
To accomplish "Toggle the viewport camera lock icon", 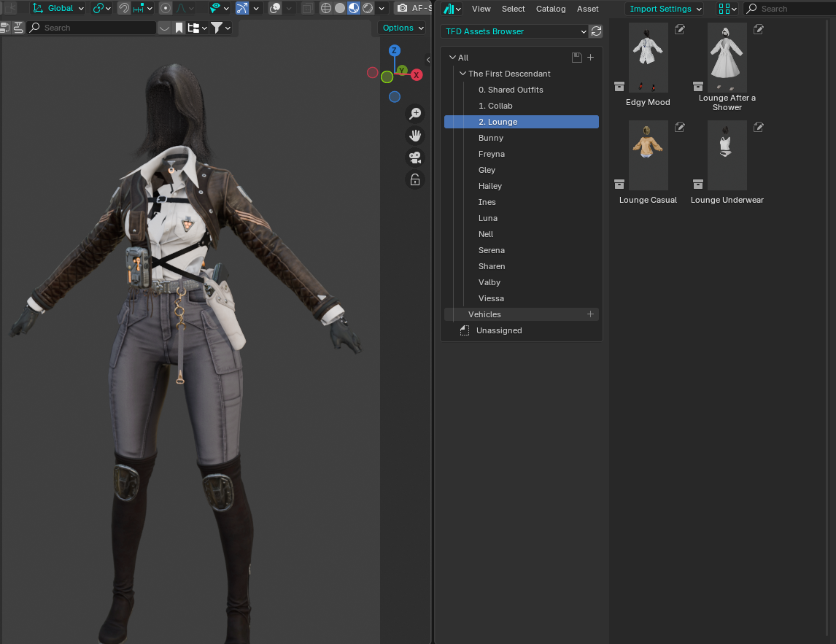I will pos(415,179).
